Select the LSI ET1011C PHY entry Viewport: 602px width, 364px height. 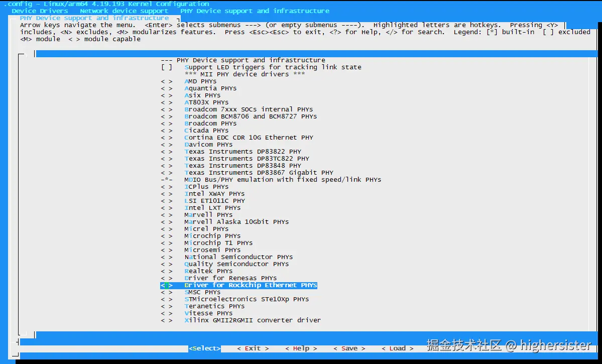pyautogui.click(x=203, y=201)
